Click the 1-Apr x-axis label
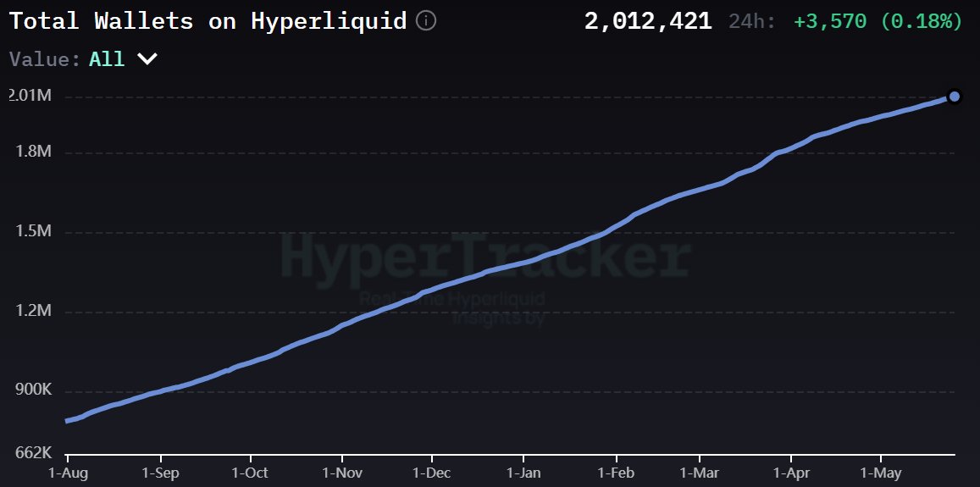The image size is (980, 487). tap(791, 473)
